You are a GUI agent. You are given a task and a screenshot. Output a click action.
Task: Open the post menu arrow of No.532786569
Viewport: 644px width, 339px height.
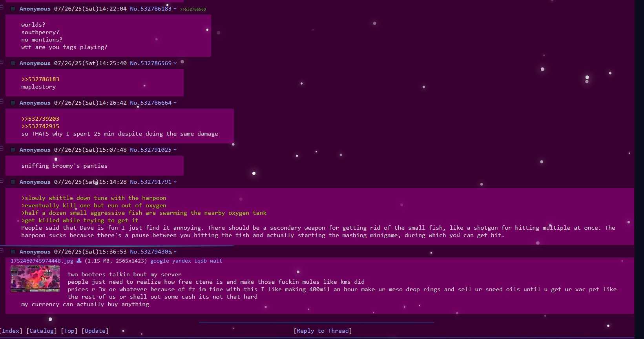175,63
